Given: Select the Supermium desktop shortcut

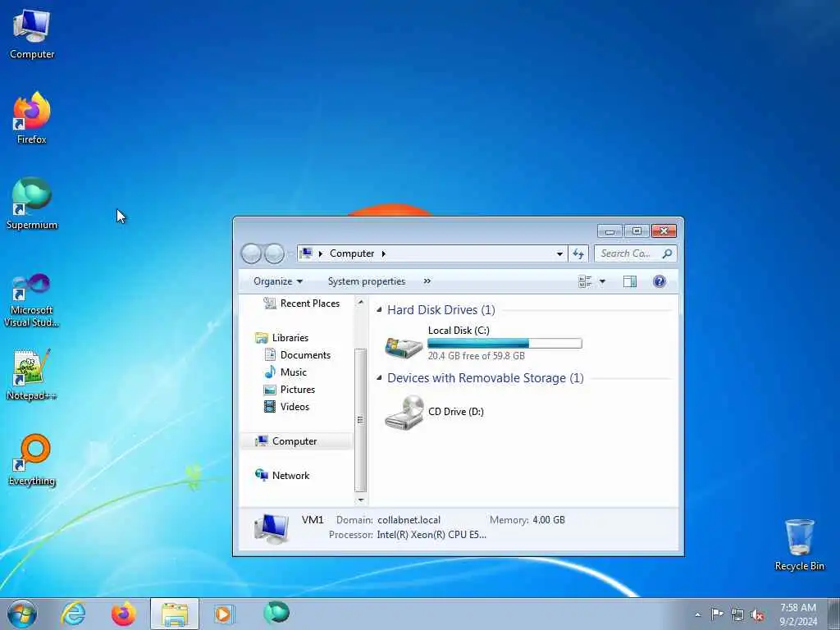Looking at the screenshot, I should click(32, 203).
